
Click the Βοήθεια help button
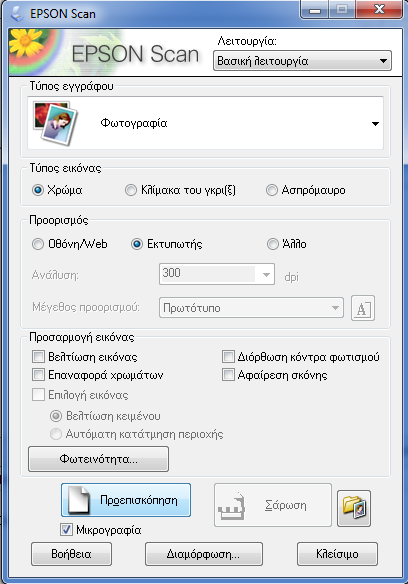click(x=71, y=554)
